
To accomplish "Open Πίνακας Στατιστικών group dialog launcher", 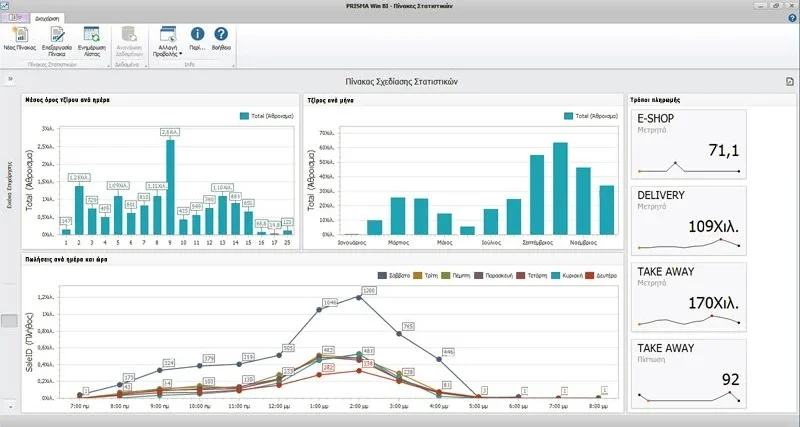I will tap(108, 66).
